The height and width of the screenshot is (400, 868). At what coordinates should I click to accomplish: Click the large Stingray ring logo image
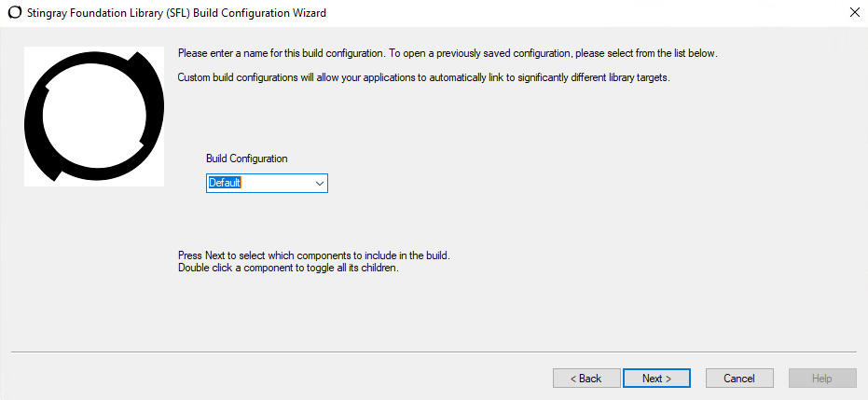pos(94,117)
